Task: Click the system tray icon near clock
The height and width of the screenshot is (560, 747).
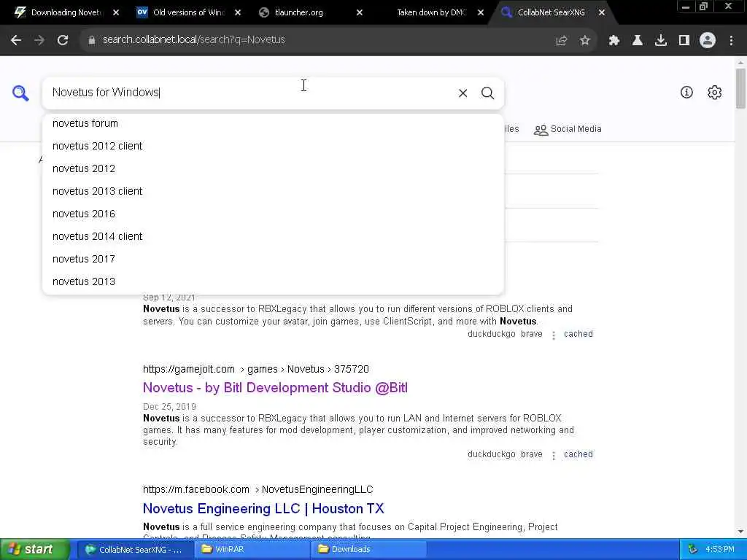Action: tap(693, 549)
